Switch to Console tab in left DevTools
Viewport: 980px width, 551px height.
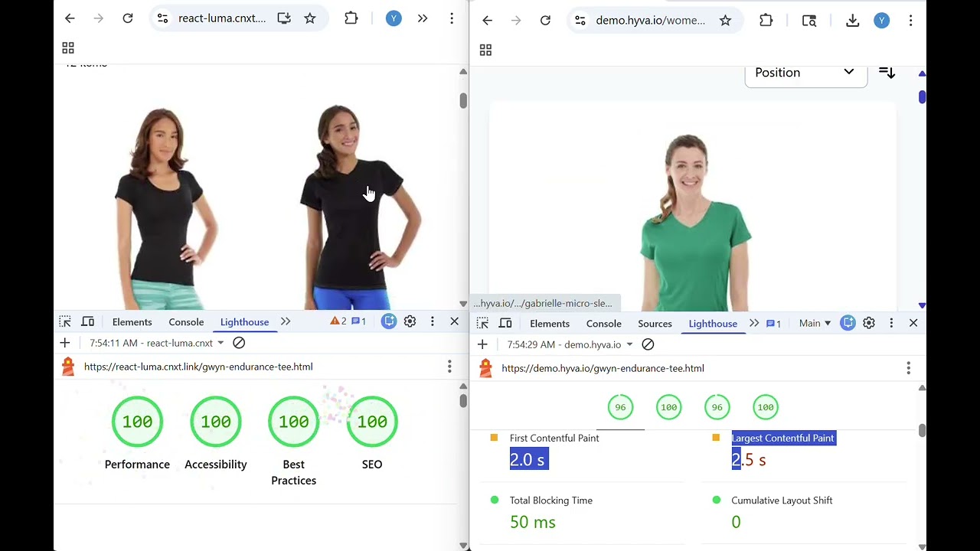coord(186,322)
